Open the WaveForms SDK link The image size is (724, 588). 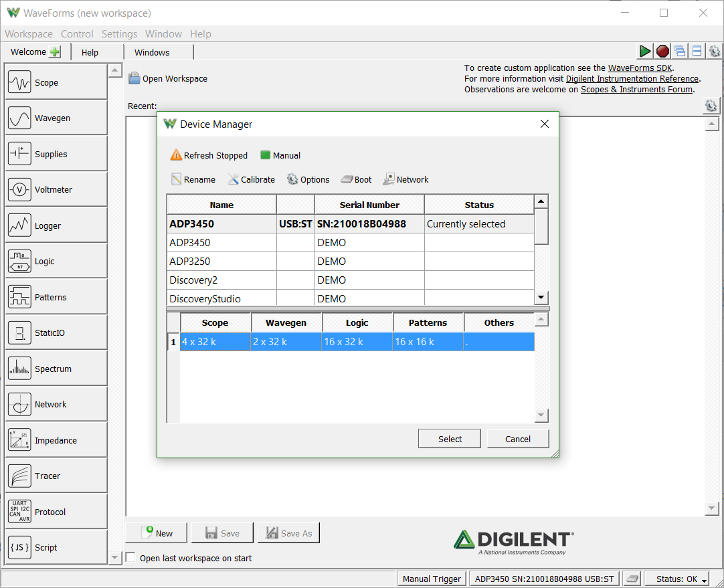pos(640,68)
